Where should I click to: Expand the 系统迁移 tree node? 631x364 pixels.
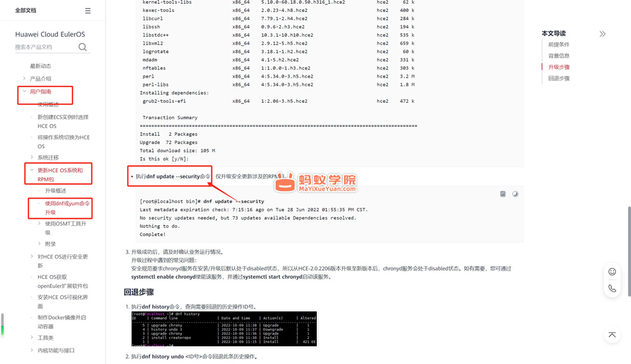(32, 157)
